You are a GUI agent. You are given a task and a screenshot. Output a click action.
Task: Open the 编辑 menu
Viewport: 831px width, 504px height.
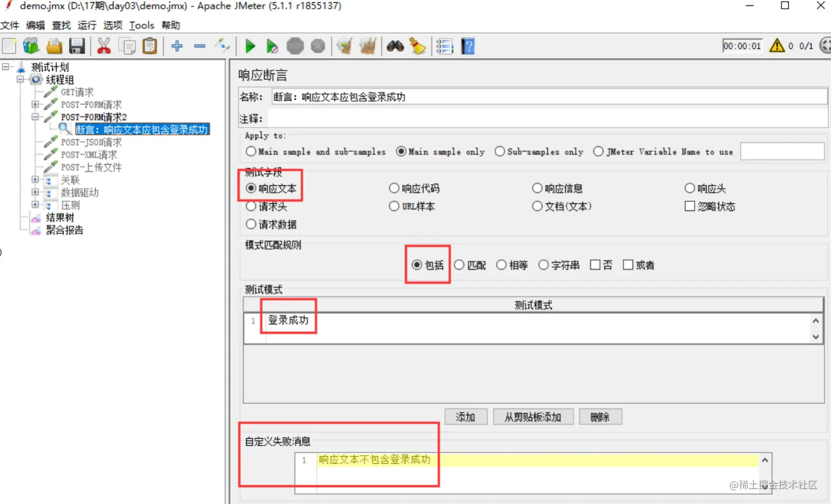(35, 25)
